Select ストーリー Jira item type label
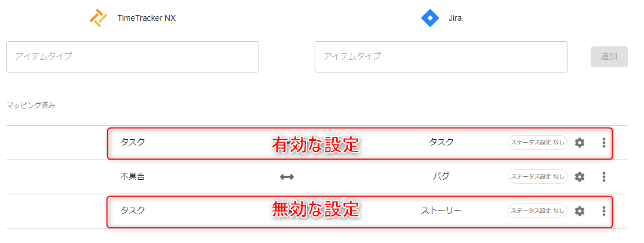This screenshot has height=243, width=644. [x=441, y=211]
